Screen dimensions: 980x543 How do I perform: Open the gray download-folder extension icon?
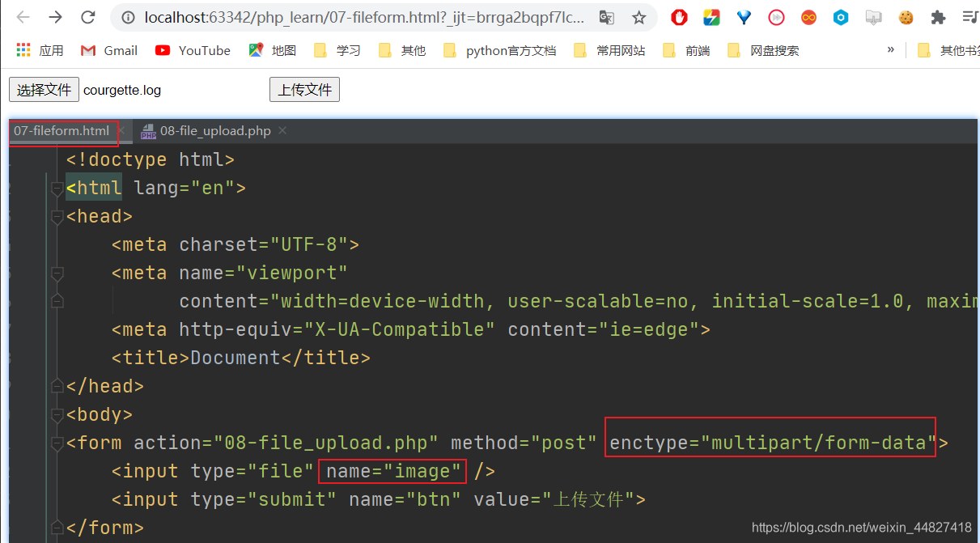[x=873, y=17]
